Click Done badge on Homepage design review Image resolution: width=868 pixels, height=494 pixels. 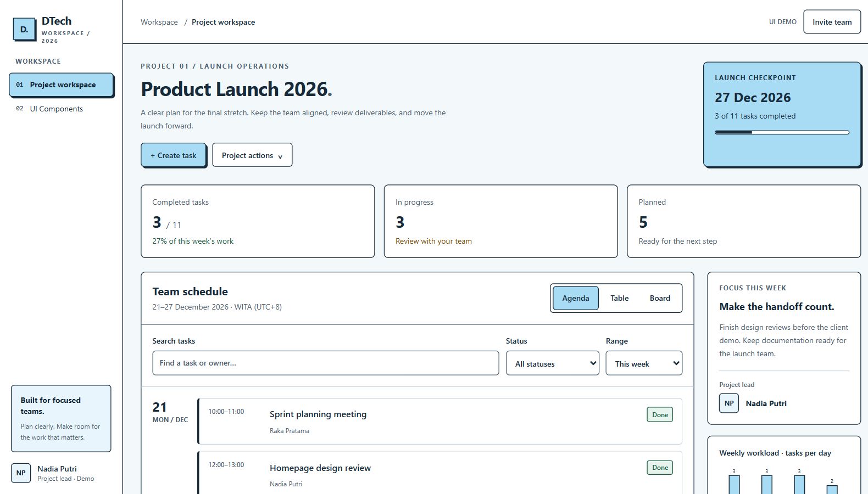pyautogui.click(x=660, y=468)
